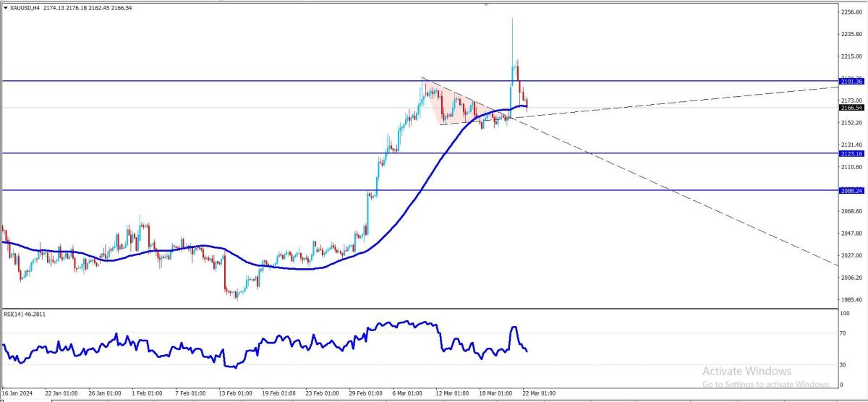Click the 1985.40 price scale value
This screenshot has width=868, height=402.
[x=850, y=299]
